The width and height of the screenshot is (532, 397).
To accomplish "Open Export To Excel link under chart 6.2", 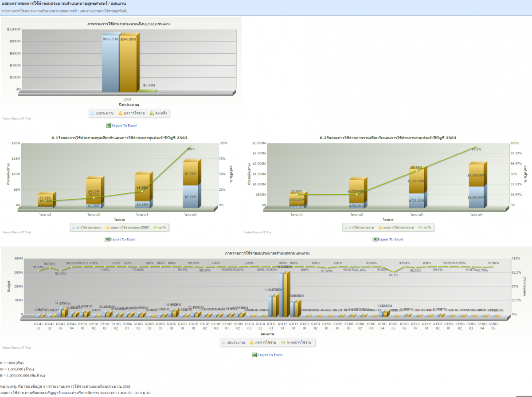I will coord(390,239).
